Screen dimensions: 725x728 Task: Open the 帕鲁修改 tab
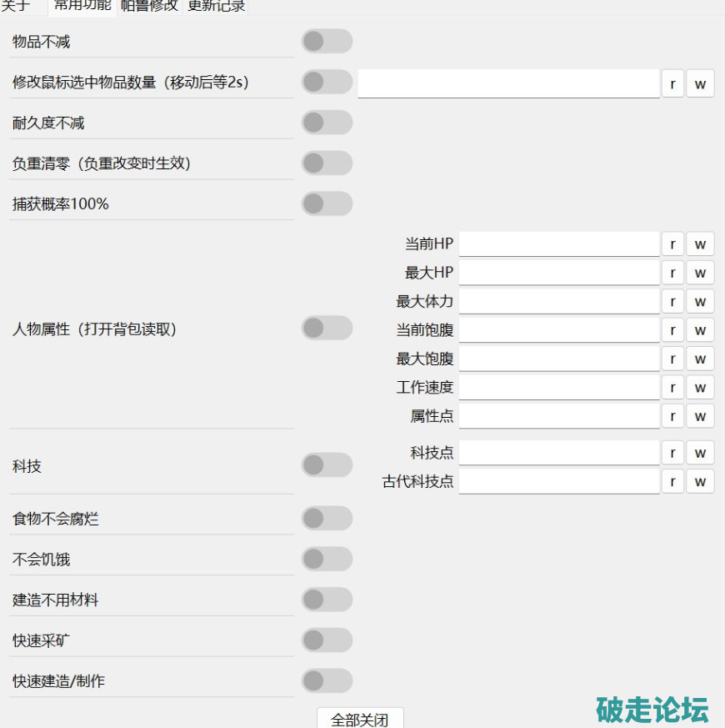pos(149,6)
